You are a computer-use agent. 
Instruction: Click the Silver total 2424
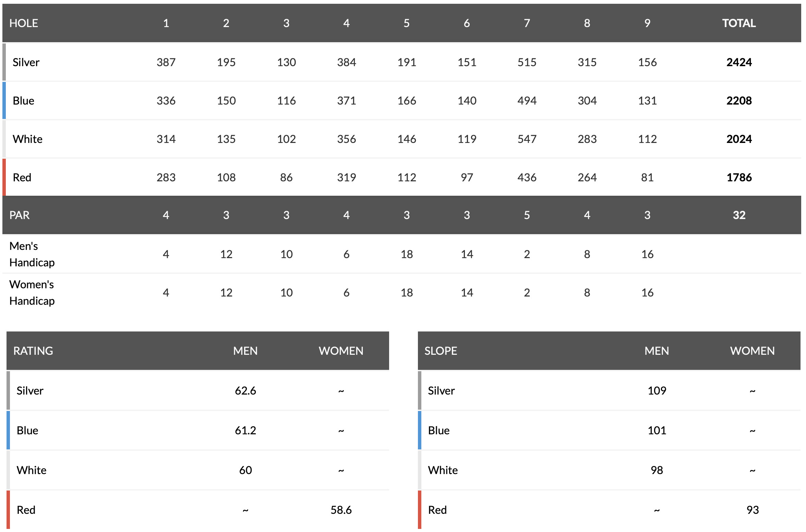coord(739,62)
